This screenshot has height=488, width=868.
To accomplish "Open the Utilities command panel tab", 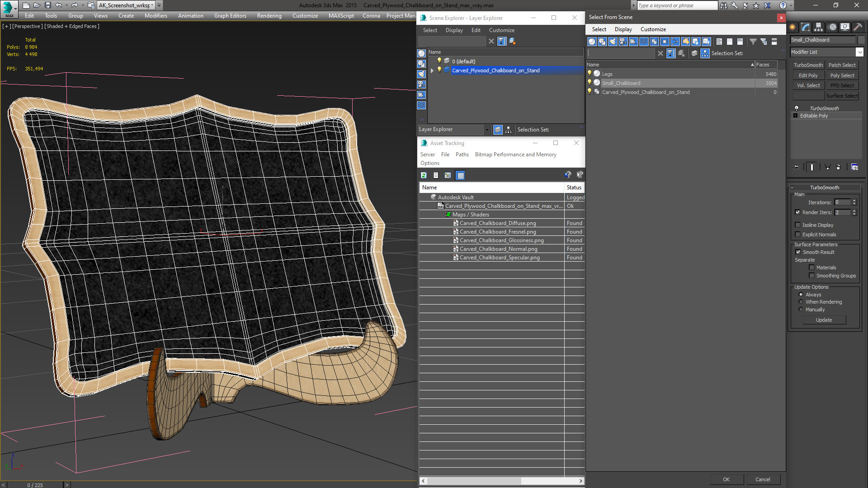I will [x=858, y=27].
